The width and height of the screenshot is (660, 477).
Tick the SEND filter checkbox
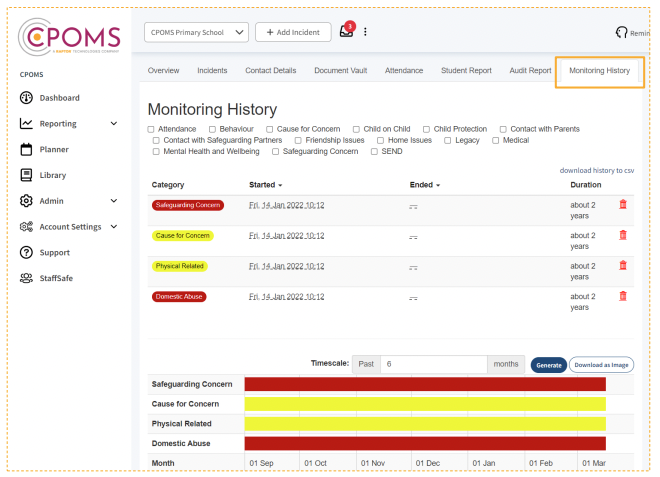pyautogui.click(x=374, y=152)
